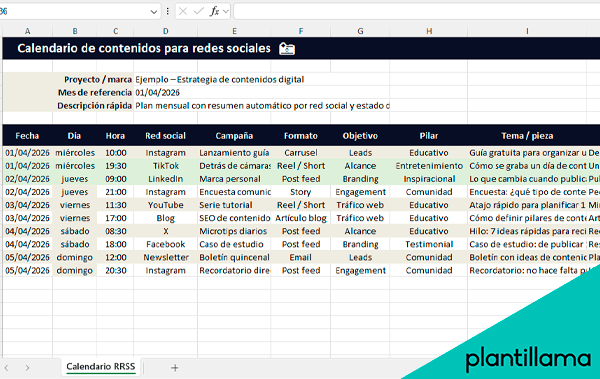Select the 'Descripción rápida' label cell
The width and height of the screenshot is (600, 379).
coord(95,106)
